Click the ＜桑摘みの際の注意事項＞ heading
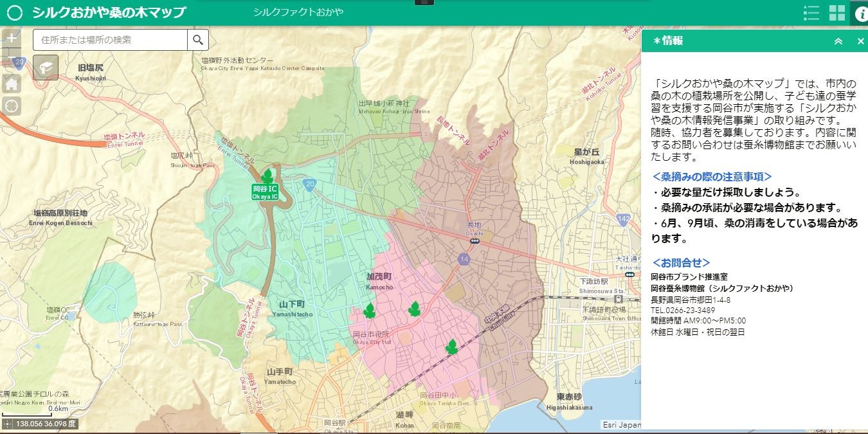The image size is (868, 434). 712,176
